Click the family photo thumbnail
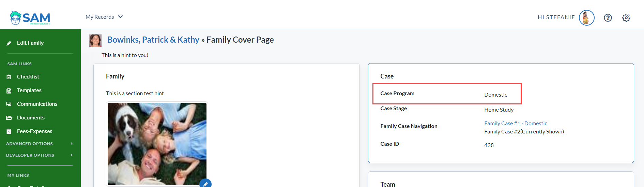644x187 pixels. 157,144
